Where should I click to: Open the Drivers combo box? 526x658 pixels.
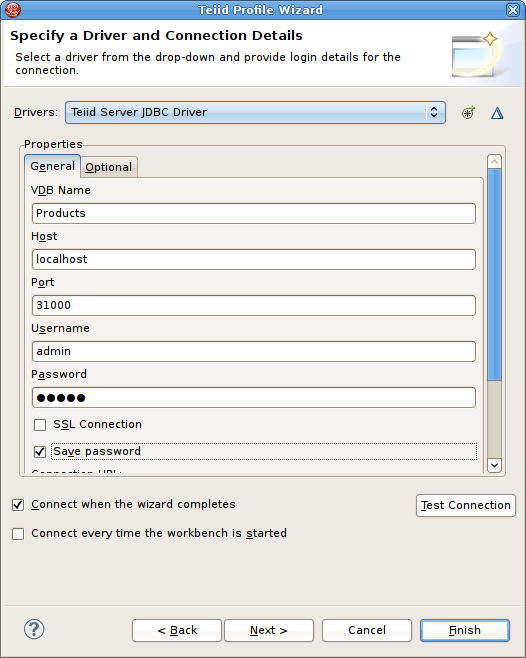(x=255, y=112)
